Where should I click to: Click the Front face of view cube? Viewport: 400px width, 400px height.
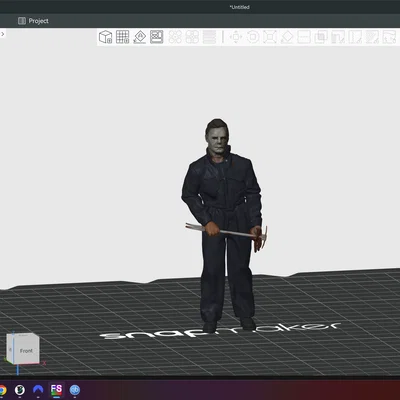(26, 350)
